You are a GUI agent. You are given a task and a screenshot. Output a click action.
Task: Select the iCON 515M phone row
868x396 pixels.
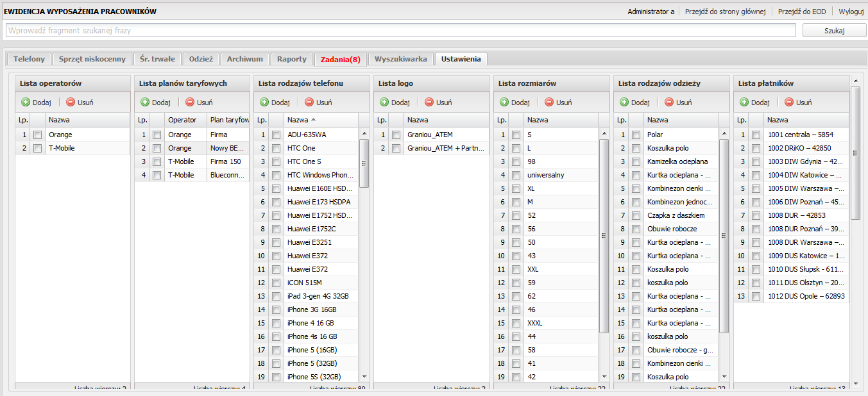click(x=306, y=283)
